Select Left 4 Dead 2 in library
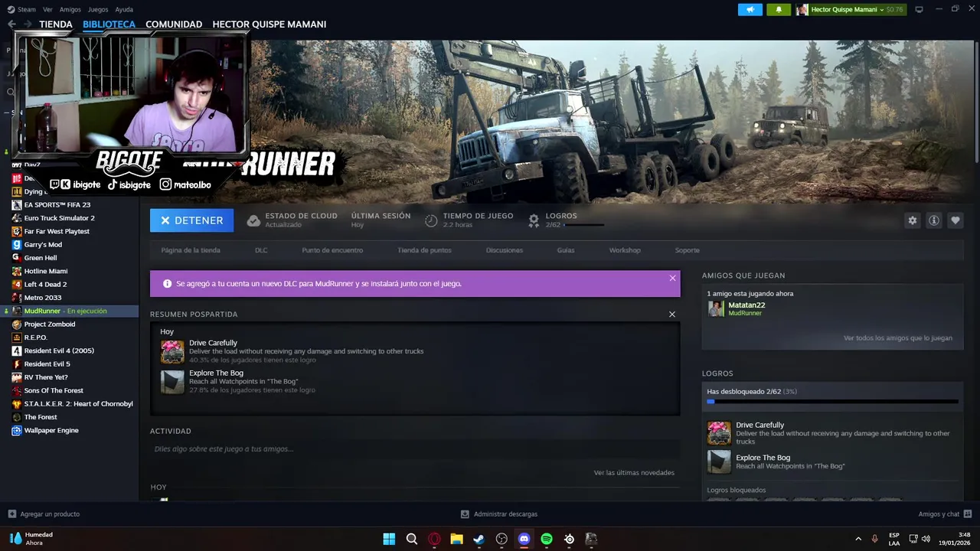The height and width of the screenshot is (551, 980). pyautogui.click(x=45, y=285)
